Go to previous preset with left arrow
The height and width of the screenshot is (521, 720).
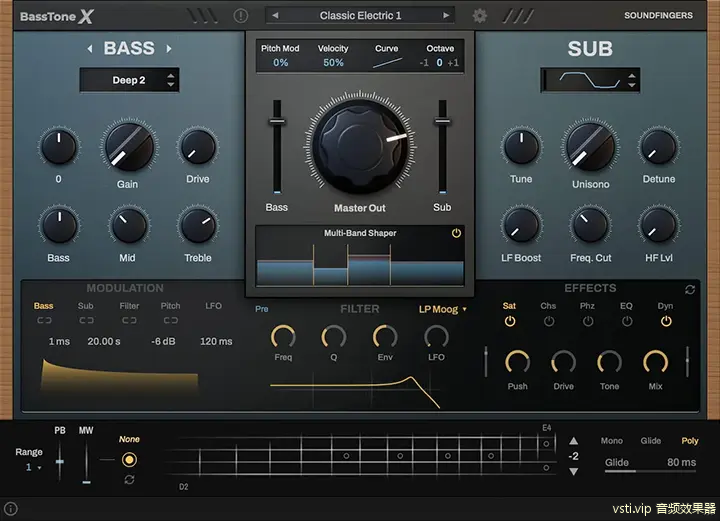[275, 15]
